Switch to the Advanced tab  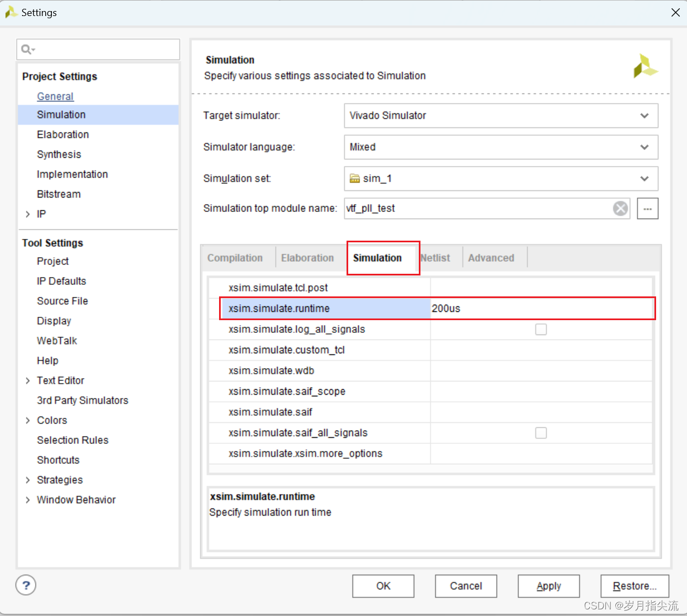point(491,258)
